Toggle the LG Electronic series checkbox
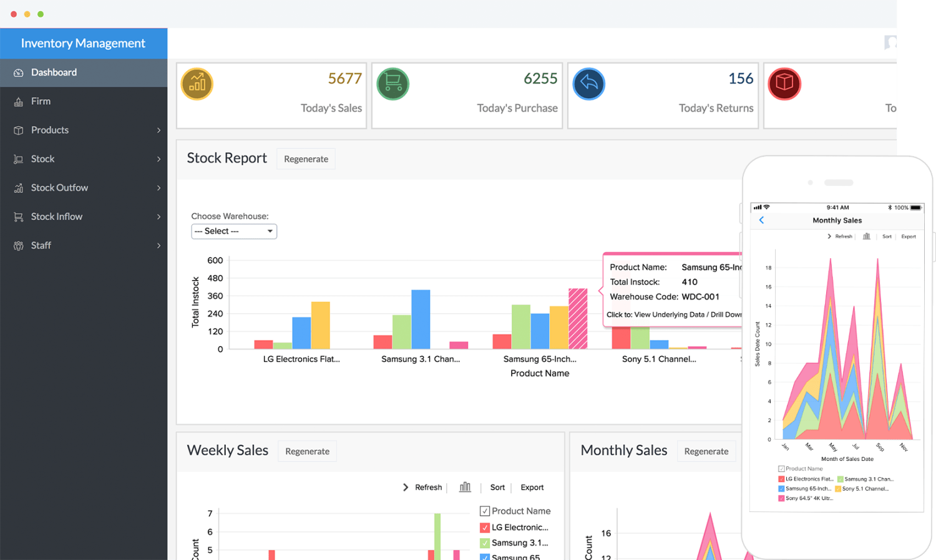Image resolution: width=936 pixels, height=560 pixels. [x=485, y=527]
